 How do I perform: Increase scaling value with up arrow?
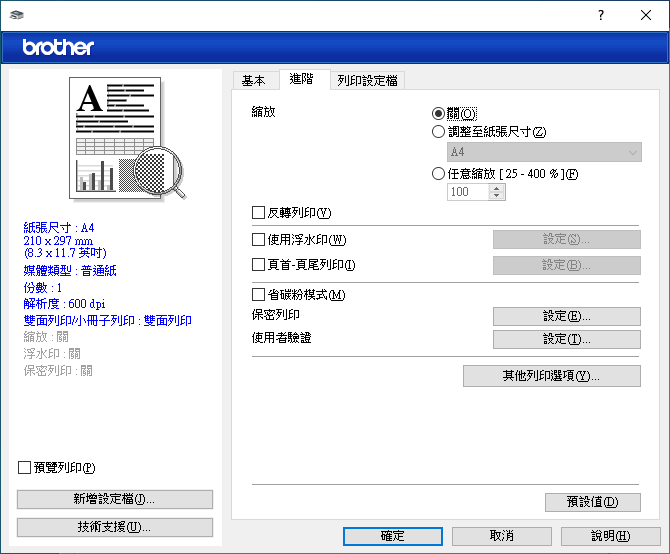[497, 188]
